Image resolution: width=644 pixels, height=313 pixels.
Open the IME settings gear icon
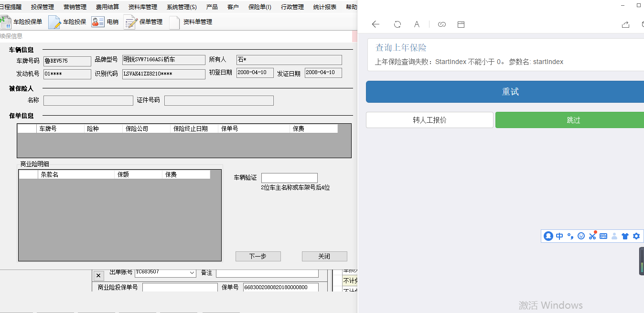636,236
